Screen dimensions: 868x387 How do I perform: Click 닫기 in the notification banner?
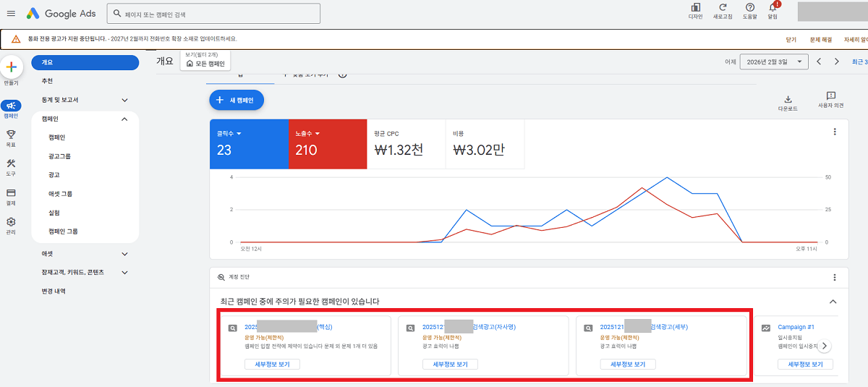[791, 39]
